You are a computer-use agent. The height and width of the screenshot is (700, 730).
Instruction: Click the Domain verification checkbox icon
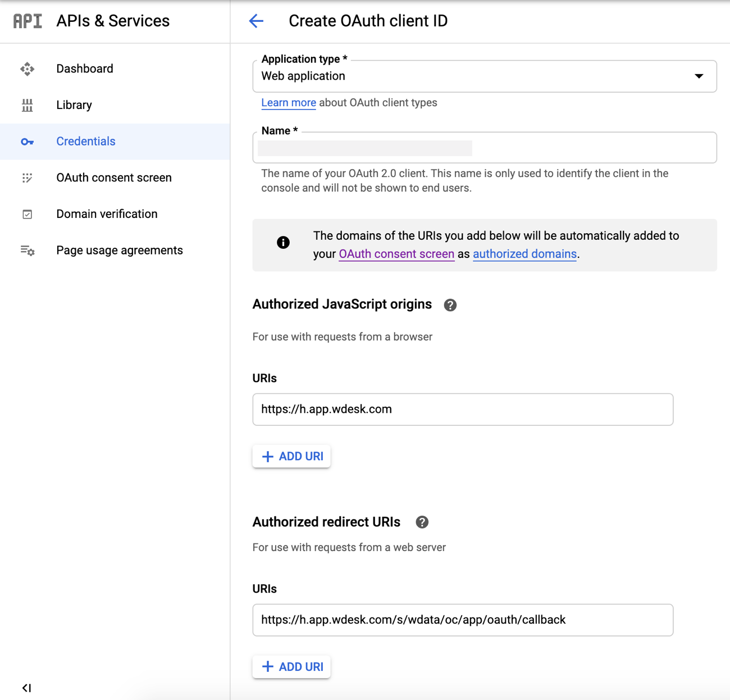(28, 214)
